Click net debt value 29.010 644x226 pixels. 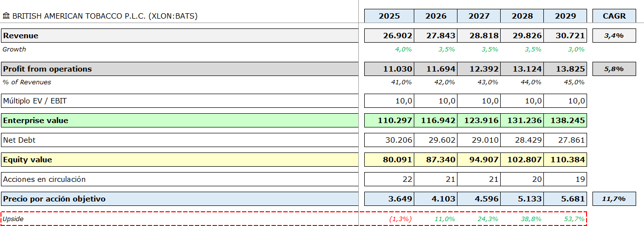[x=479, y=140]
